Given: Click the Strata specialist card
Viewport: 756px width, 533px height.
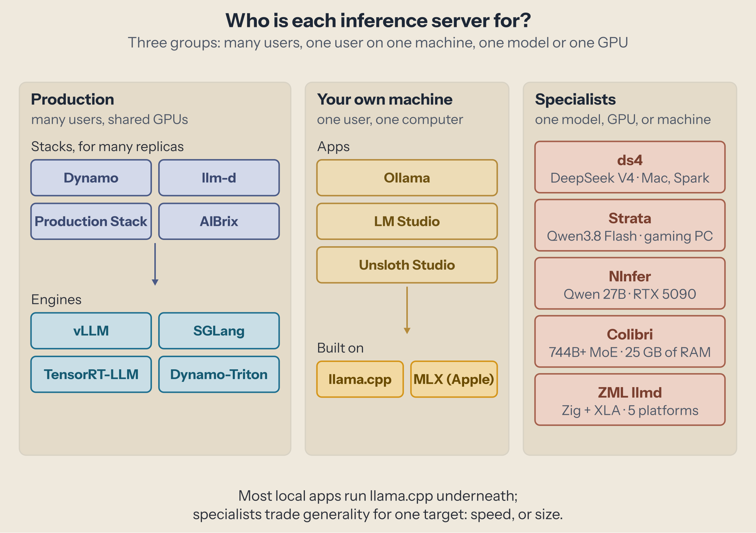Looking at the screenshot, I should [630, 225].
